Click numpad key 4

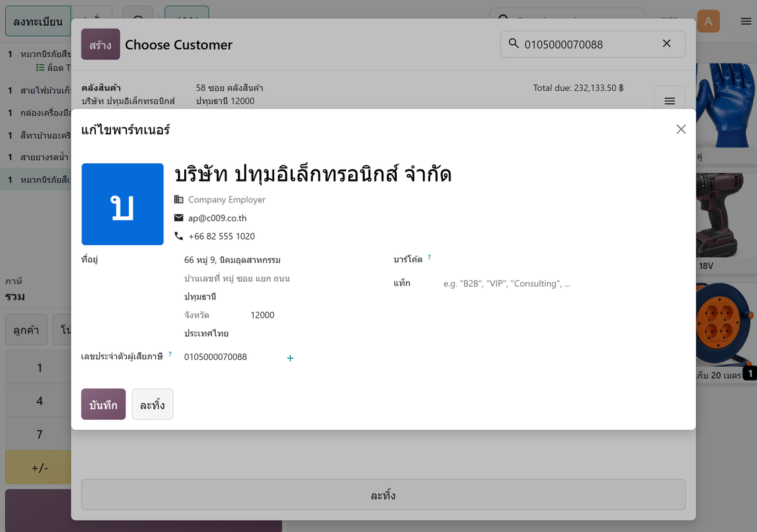click(x=39, y=401)
